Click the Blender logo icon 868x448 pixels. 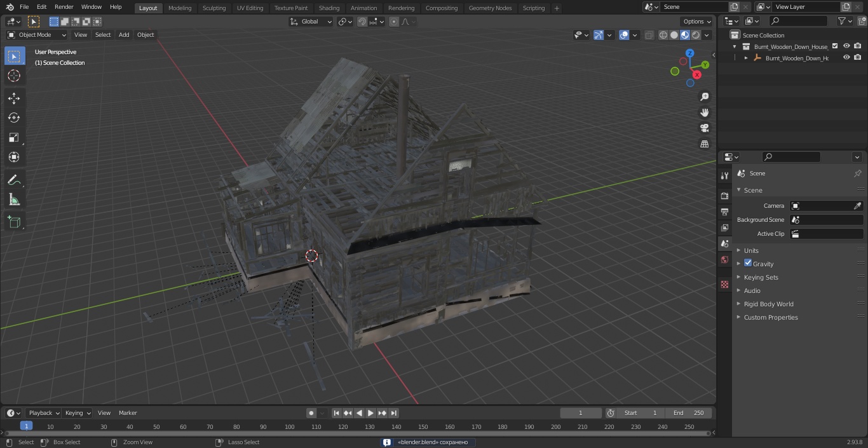tap(9, 7)
